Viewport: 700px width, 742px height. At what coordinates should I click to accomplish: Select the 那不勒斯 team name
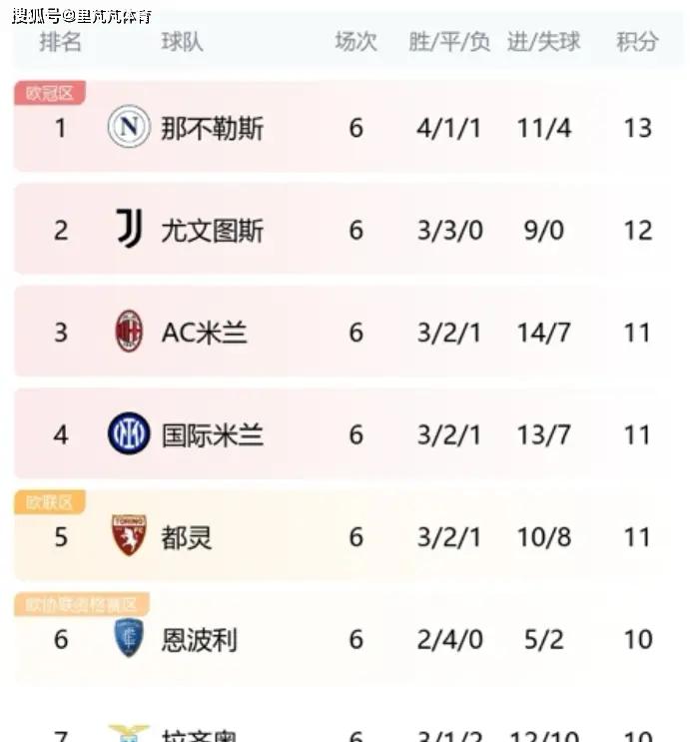coord(212,128)
